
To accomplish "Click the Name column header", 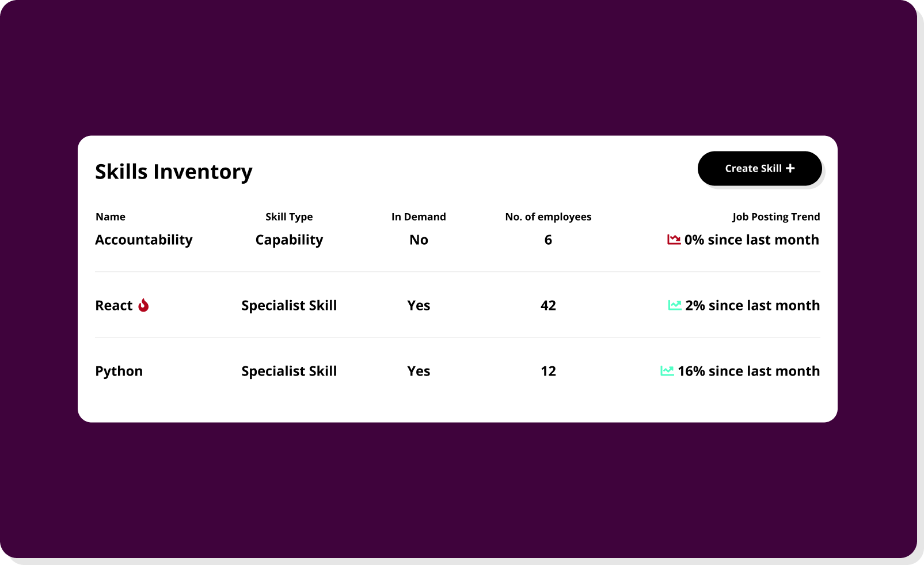I will pyautogui.click(x=111, y=217).
